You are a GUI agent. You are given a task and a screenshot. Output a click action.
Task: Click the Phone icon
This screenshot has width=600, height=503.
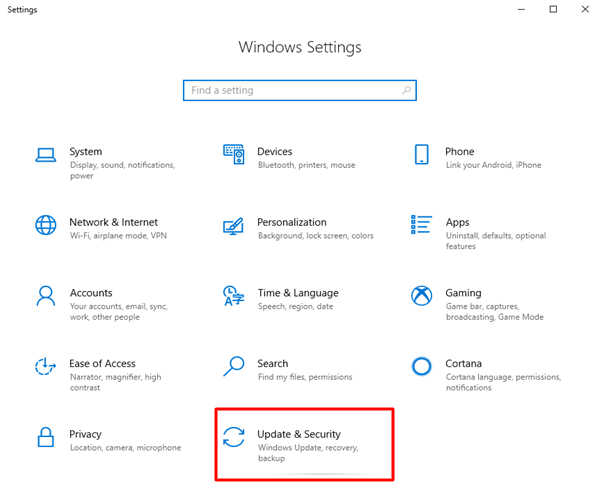click(x=422, y=155)
